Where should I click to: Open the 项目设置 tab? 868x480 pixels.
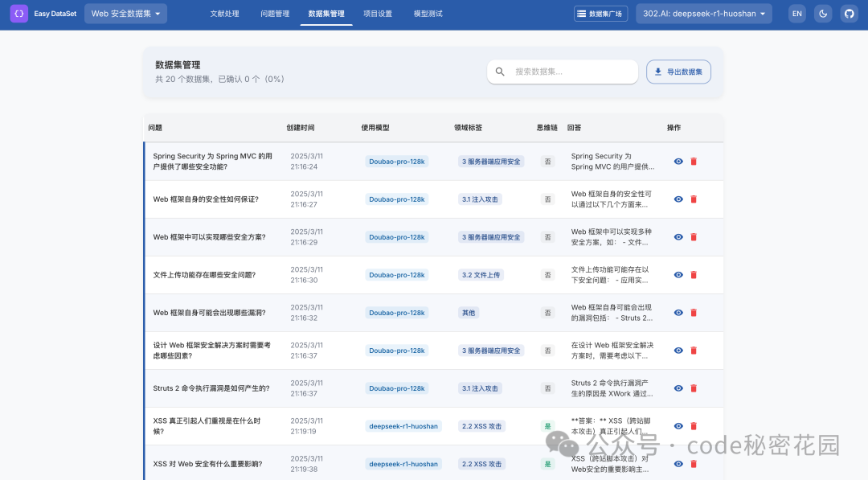[x=378, y=14]
